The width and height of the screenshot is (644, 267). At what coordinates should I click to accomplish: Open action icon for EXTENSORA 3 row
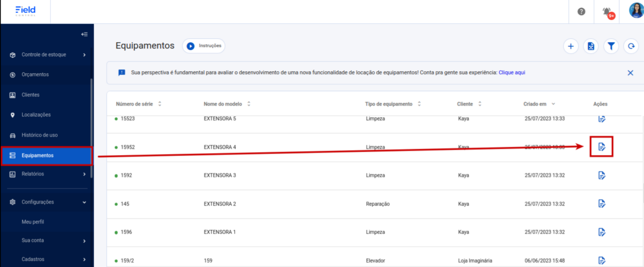tap(602, 176)
